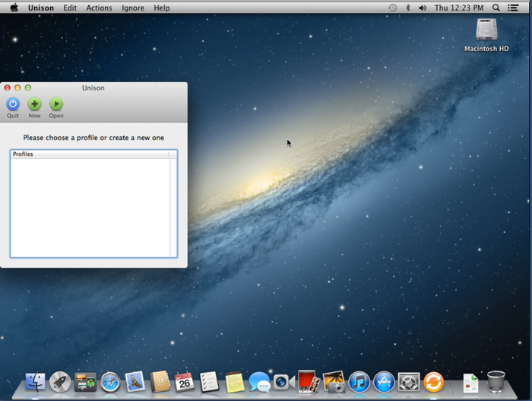Screen dimensions: 532x401
Task: Open the Apple menu
Action: coord(14,8)
